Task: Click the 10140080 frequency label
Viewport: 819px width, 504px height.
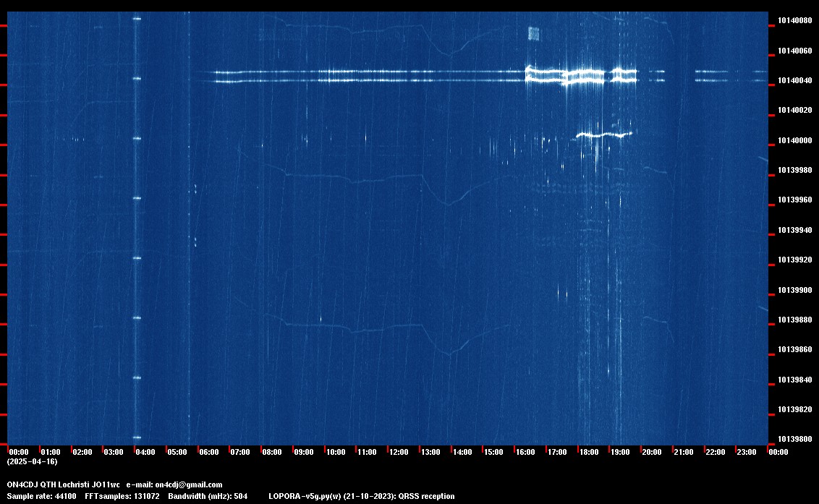Action: pyautogui.click(x=794, y=20)
